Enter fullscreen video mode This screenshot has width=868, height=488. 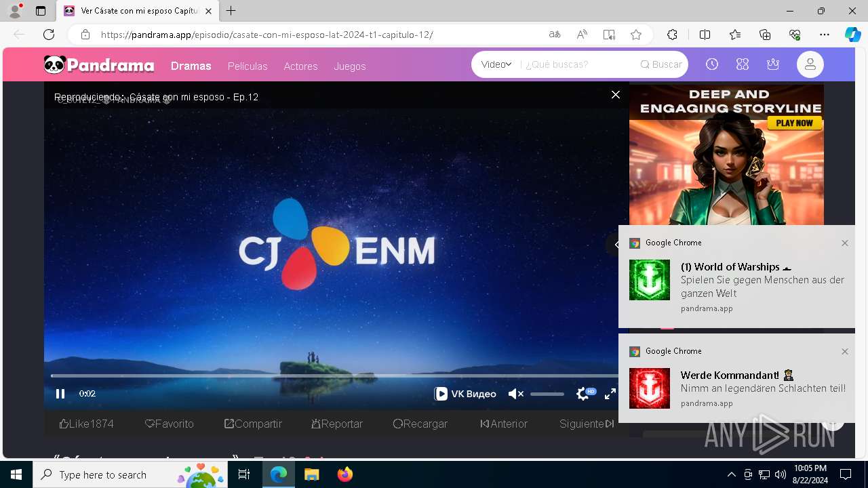pos(610,394)
